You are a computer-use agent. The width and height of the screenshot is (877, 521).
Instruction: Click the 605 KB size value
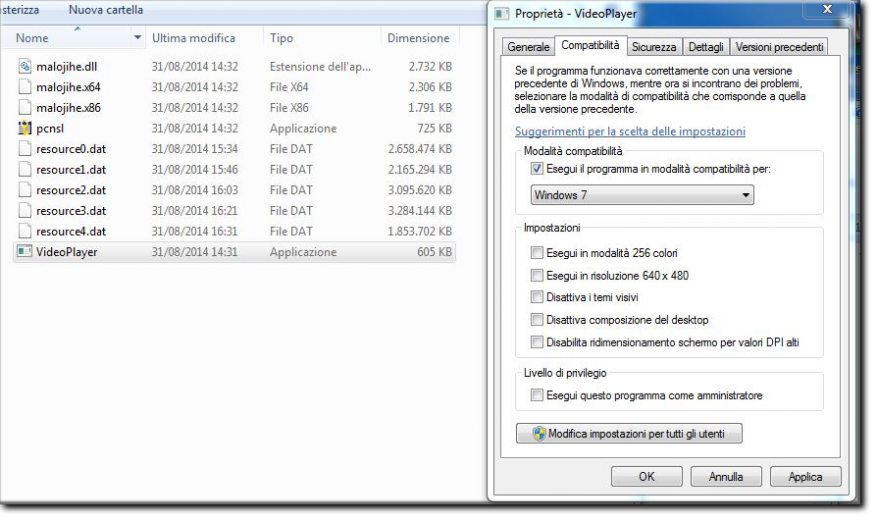click(435, 253)
